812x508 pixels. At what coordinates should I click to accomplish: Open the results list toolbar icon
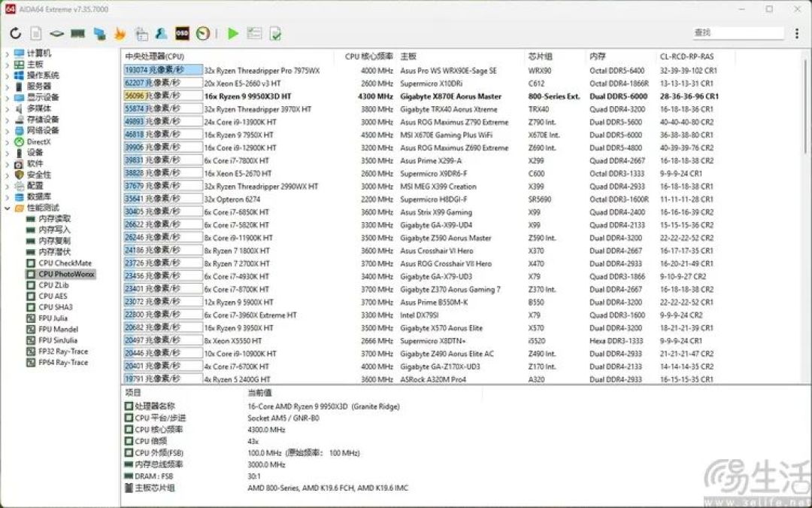[x=254, y=33]
